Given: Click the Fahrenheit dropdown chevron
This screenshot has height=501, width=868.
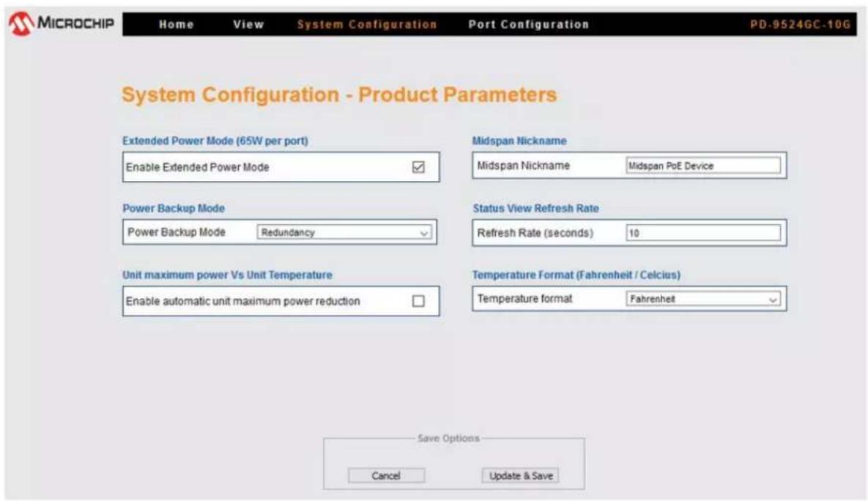Looking at the screenshot, I should 774,300.
